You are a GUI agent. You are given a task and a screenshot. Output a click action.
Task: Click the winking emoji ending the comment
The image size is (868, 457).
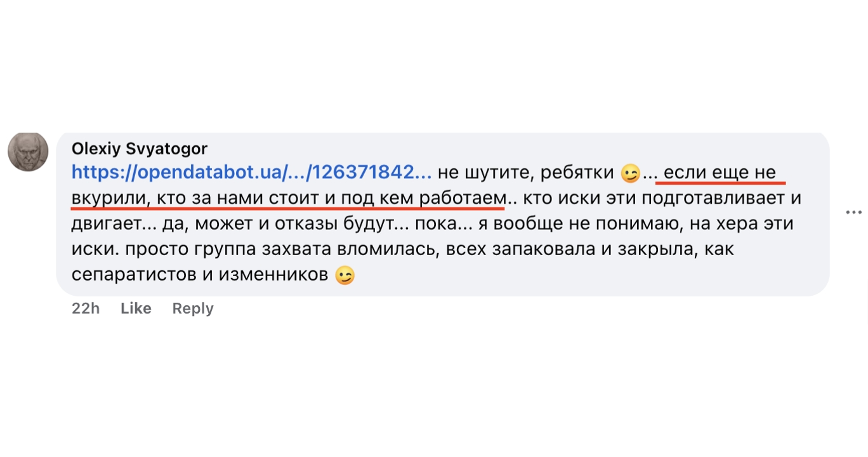coord(345,276)
